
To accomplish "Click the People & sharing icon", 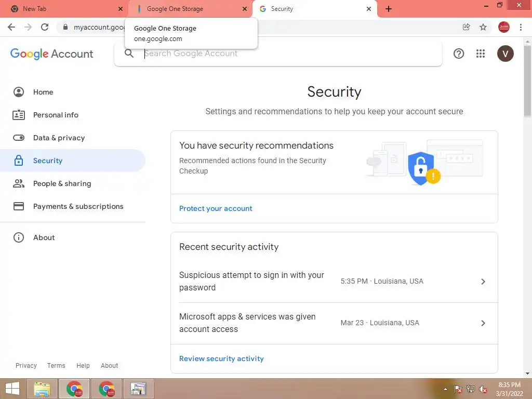I will point(19,183).
